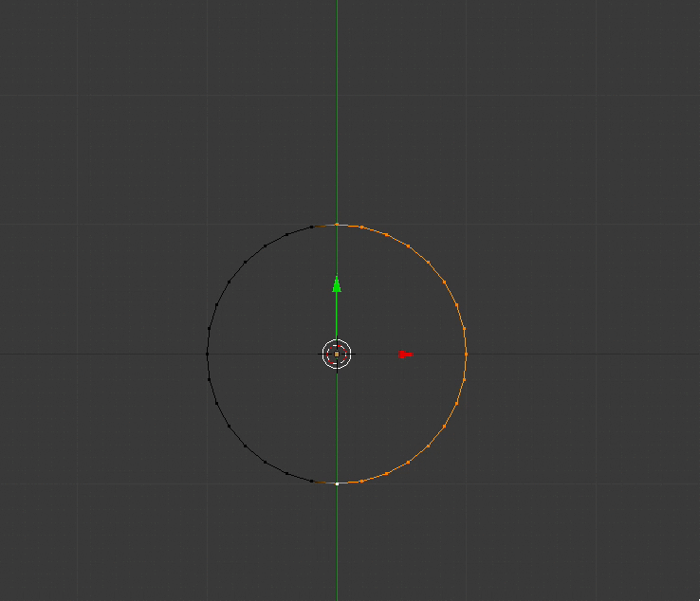Grab the red X-axis manipulator handle
This screenshot has width=700, height=601.
click(x=405, y=355)
